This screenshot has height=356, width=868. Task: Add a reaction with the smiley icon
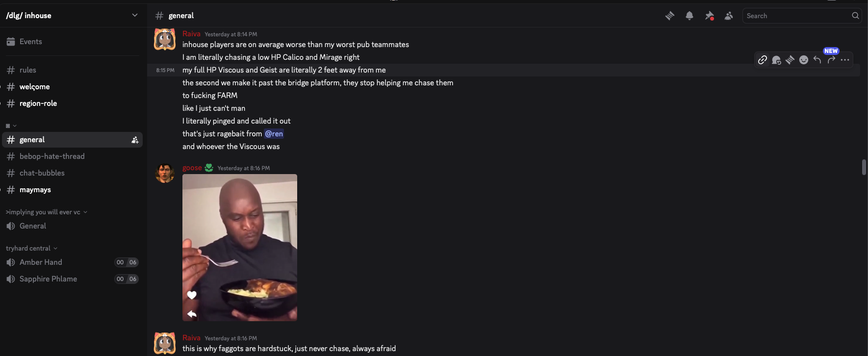803,60
